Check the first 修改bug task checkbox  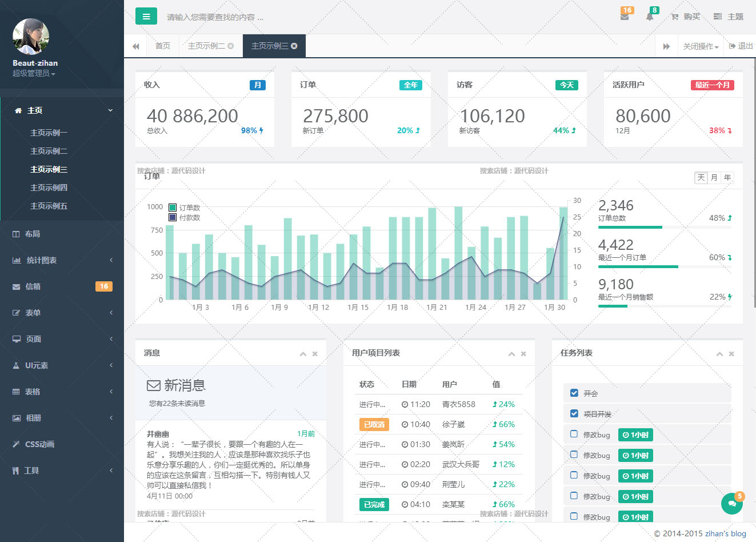(x=574, y=434)
